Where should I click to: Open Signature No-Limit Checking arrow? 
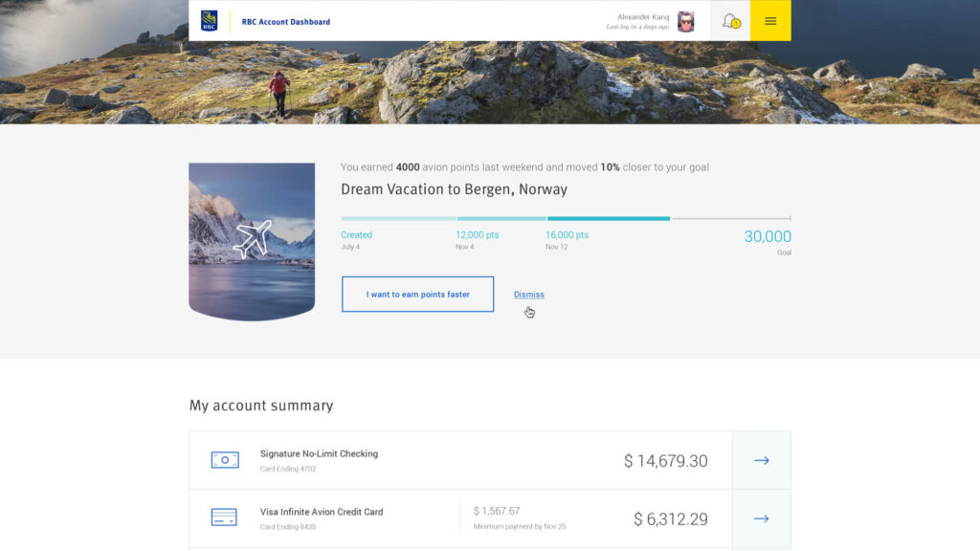[761, 460]
